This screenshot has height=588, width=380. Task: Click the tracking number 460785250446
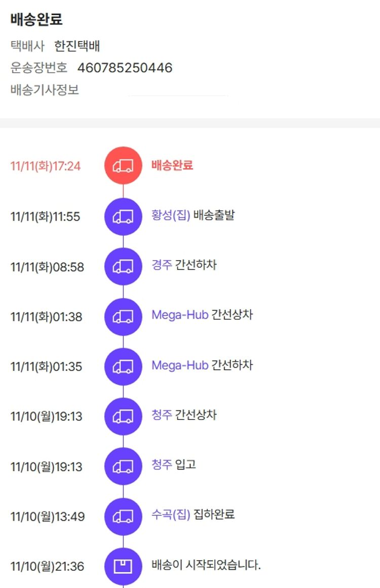[x=125, y=68]
